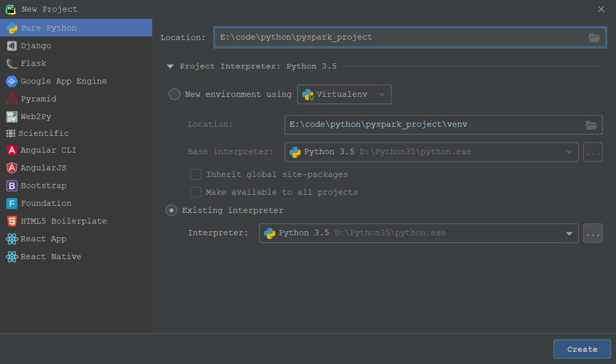
Task: Enable Inherit global site-packages checkbox
Action: [x=195, y=174]
